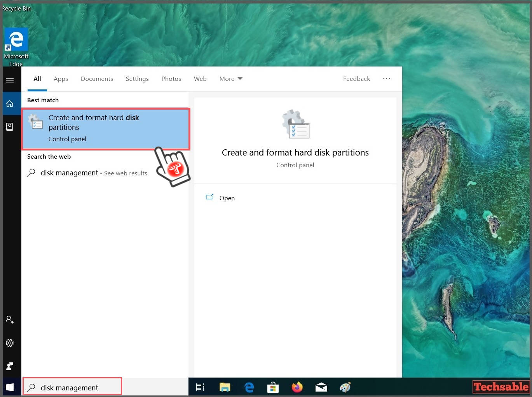Viewport: 532px width, 397px height.
Task: Open Settings via the sidebar gear icon
Action: (10, 343)
